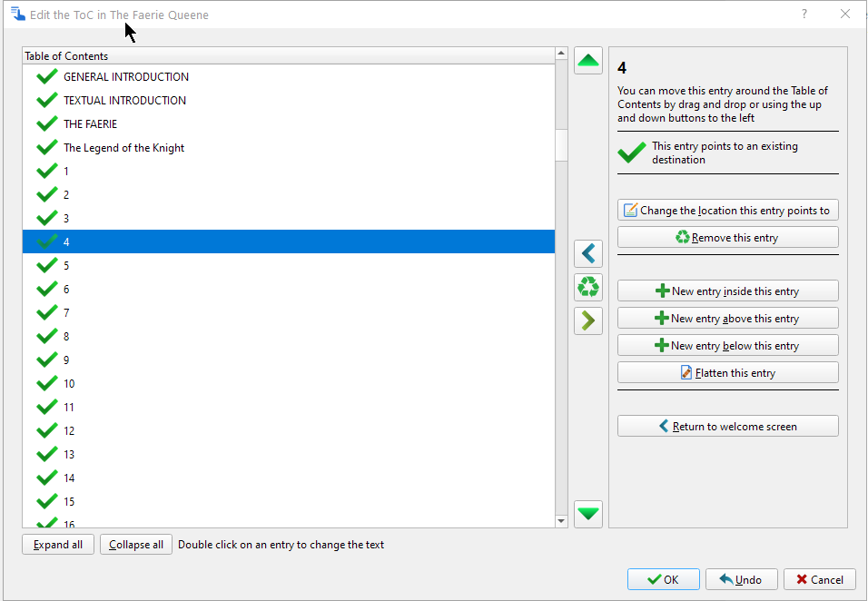Select ToC entry 7
This screenshot has height=601, width=868.
[x=289, y=312]
